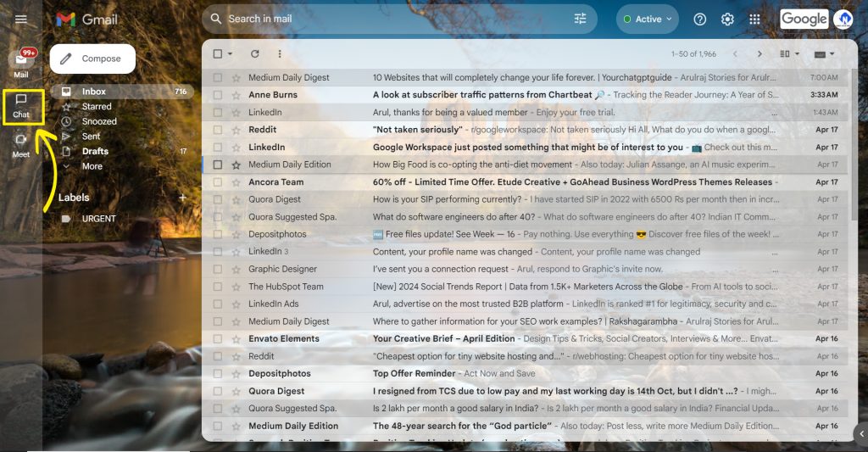Star the LinkedIn Ads email

[236, 304]
